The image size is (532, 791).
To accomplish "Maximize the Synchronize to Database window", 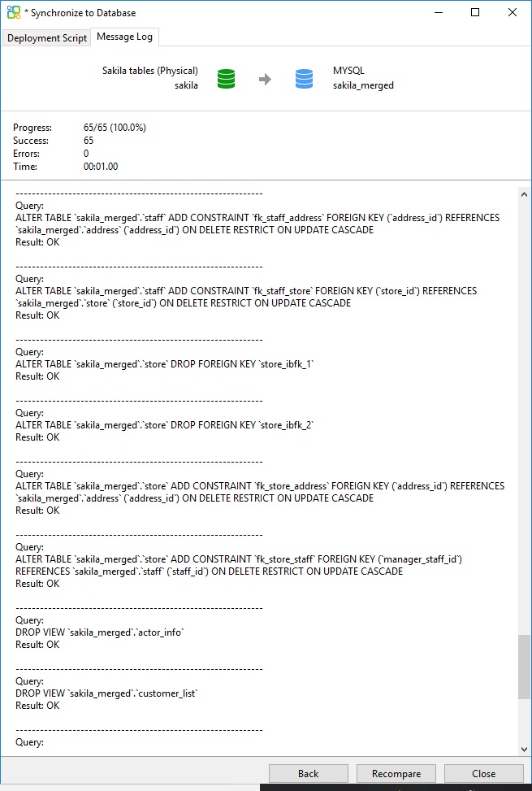I will pyautogui.click(x=476, y=12).
